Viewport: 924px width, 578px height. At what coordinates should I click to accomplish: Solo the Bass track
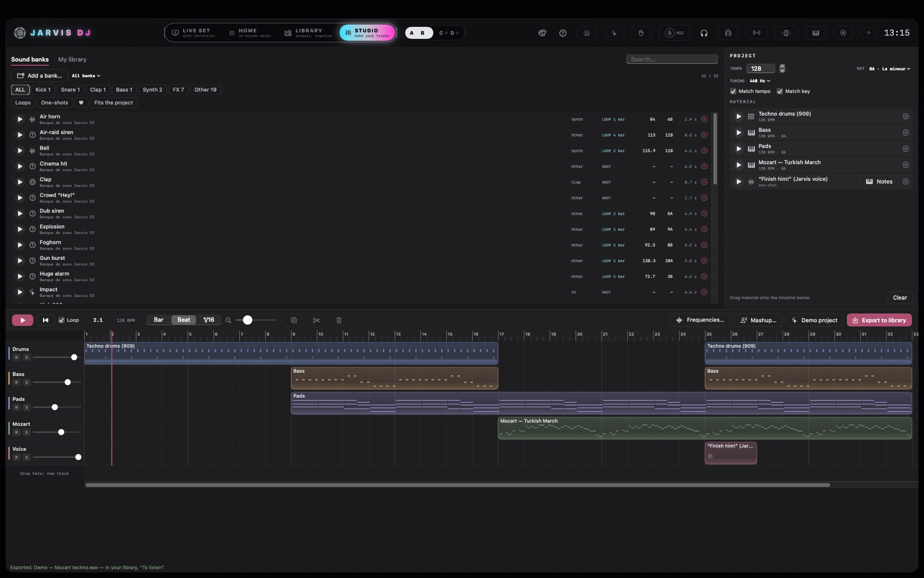(27, 382)
